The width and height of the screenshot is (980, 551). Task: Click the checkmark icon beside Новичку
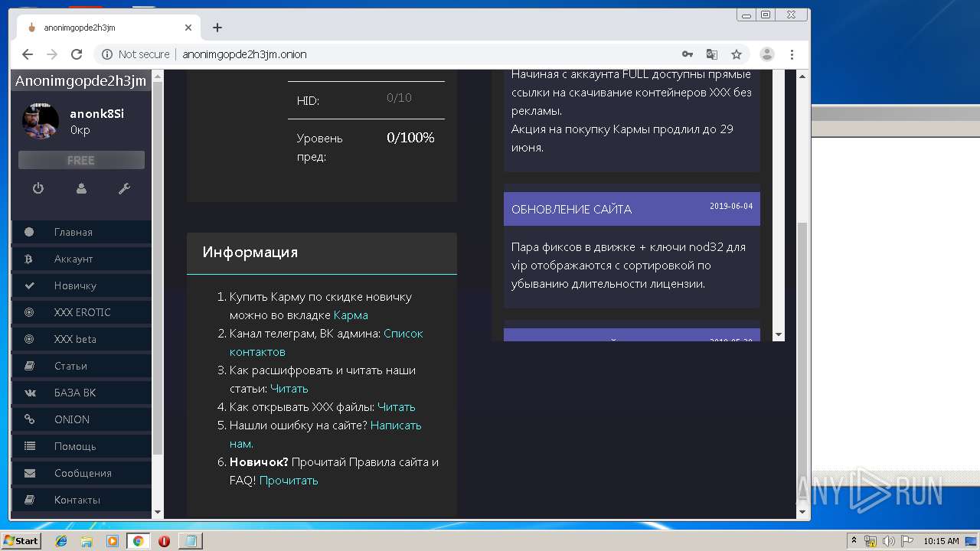[29, 285]
